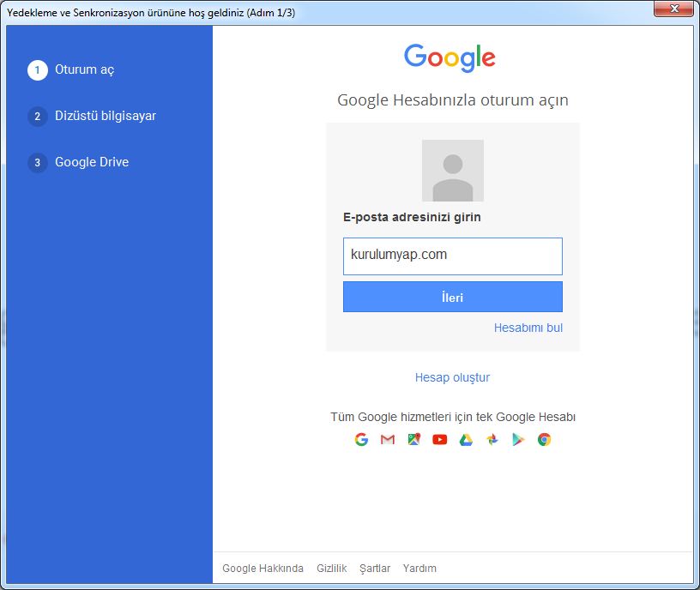Click text Tüm Google hizmetleri için tek Google Hesabı
The height and width of the screenshot is (590, 700).
[x=453, y=417]
